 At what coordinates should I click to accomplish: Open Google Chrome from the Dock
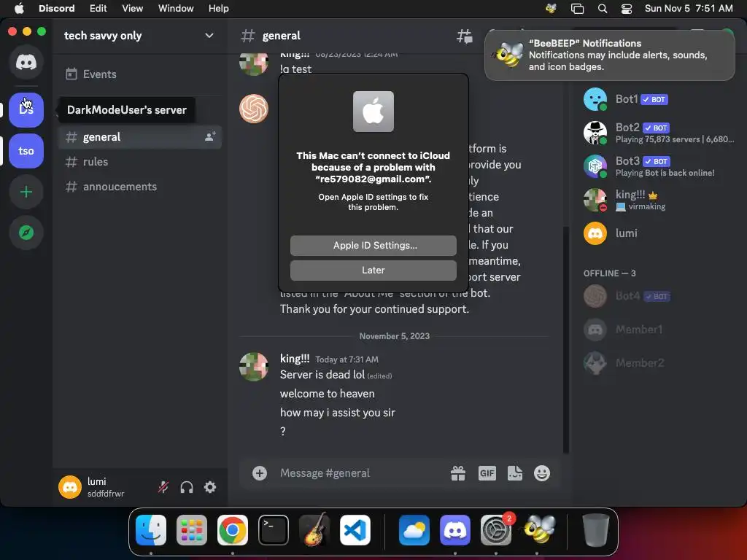coord(233,530)
